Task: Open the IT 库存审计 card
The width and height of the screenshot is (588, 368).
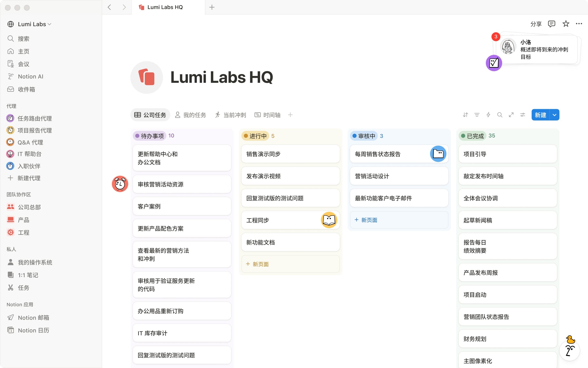Action: pos(182,333)
